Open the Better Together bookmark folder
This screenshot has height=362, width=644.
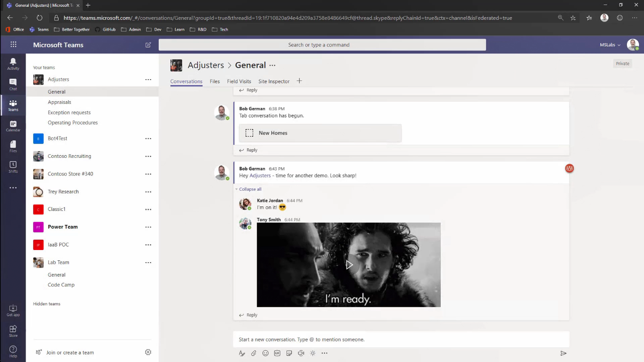tap(72, 29)
